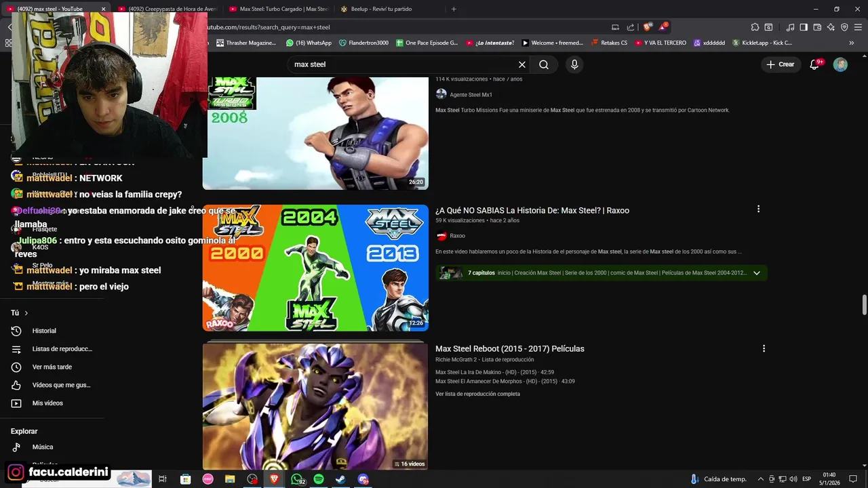The height and width of the screenshot is (488, 868).
Task: Toggle the browser sidebar panel icon
Action: click(804, 27)
